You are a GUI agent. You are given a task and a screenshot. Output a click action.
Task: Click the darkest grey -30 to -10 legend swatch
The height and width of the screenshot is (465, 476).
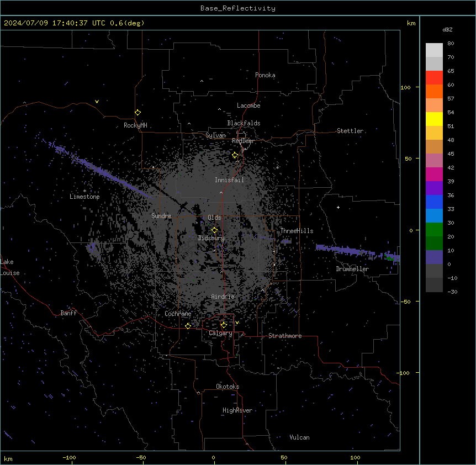(434, 285)
